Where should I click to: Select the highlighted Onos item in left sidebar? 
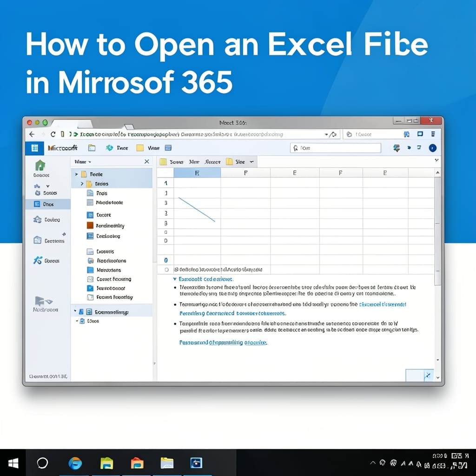tap(48, 205)
